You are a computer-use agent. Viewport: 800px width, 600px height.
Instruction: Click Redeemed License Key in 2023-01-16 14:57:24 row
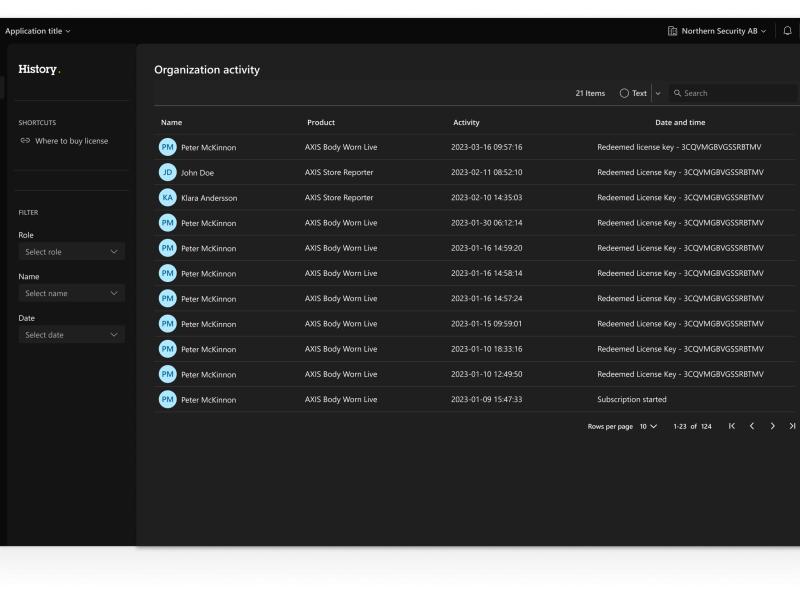pyautogui.click(x=681, y=298)
